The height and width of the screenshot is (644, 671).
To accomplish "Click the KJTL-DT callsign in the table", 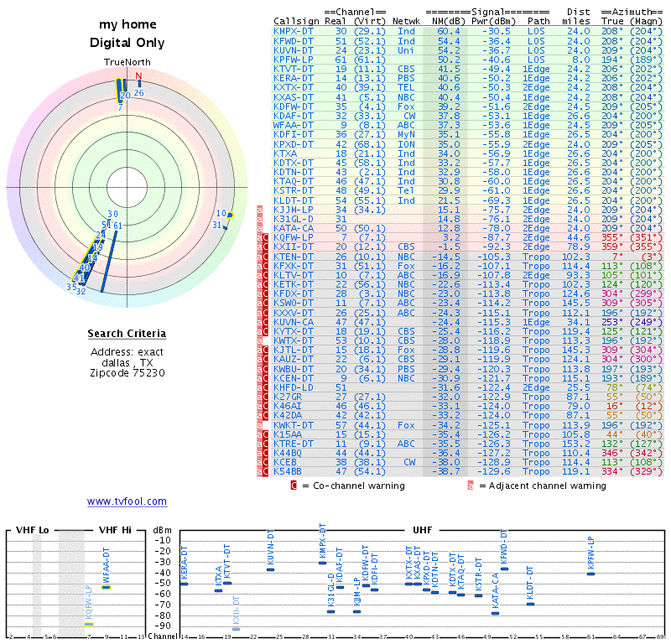I will tap(294, 350).
